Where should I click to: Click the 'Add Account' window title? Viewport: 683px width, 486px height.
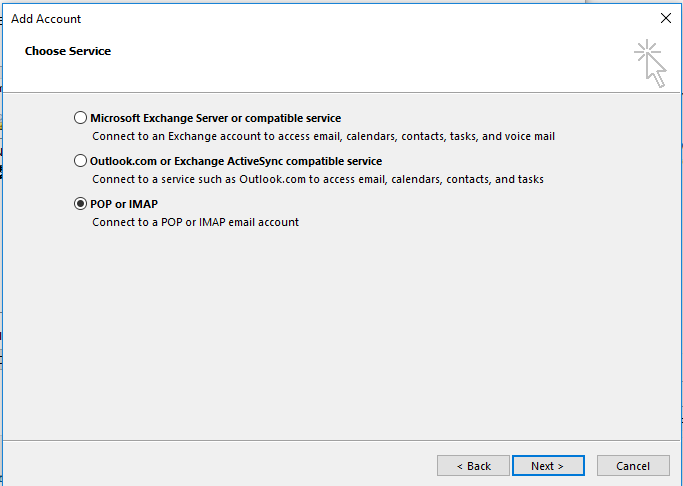click(46, 19)
